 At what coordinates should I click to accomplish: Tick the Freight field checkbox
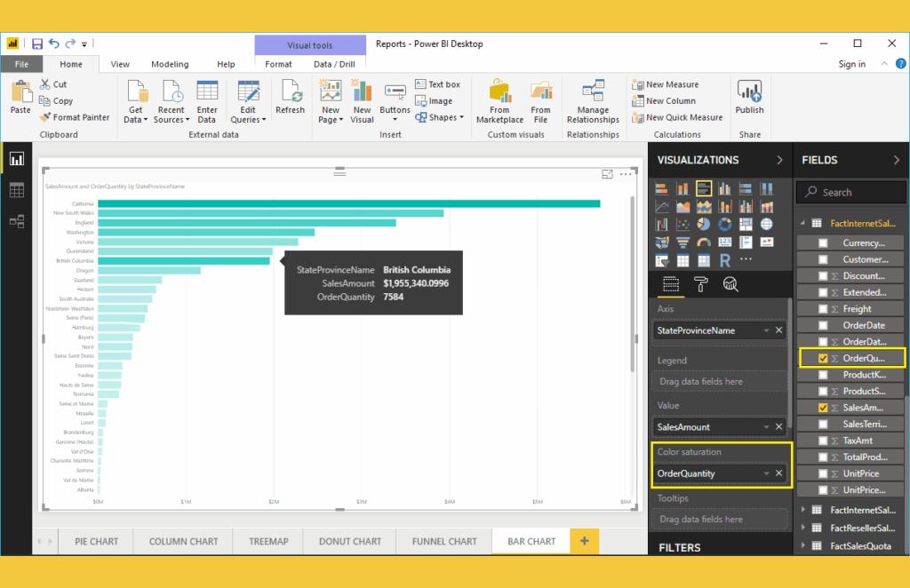[822, 309]
